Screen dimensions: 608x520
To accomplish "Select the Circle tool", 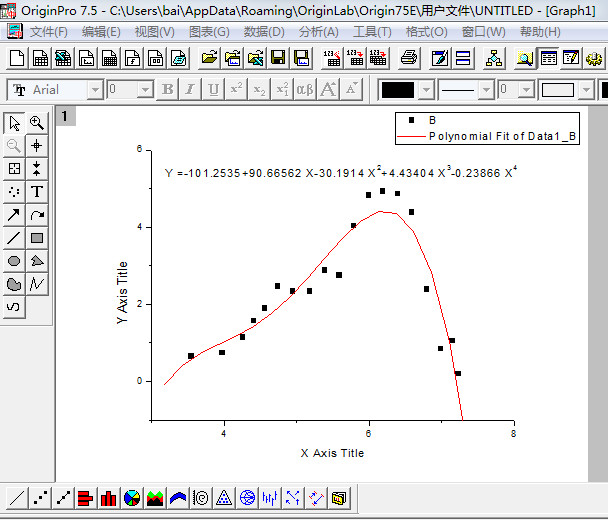I will pos(14,261).
